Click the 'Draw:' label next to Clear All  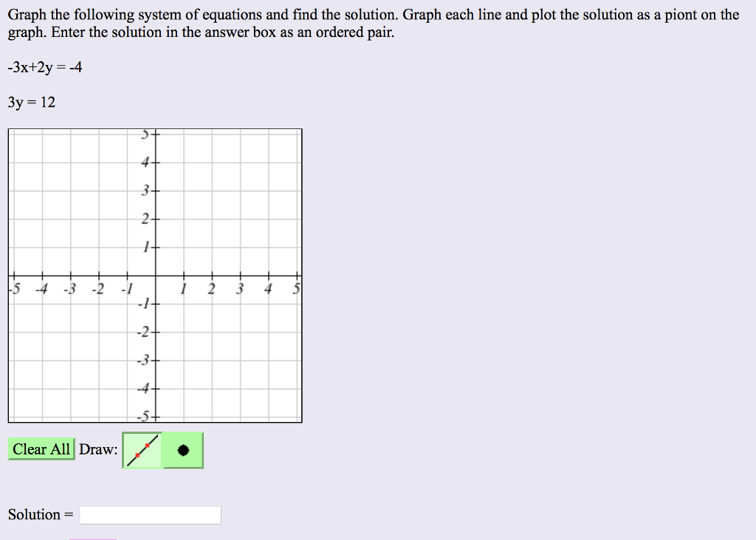[98, 449]
